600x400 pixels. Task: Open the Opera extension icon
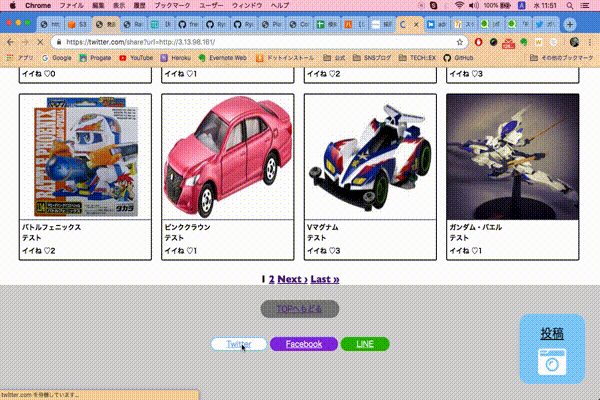(478, 42)
